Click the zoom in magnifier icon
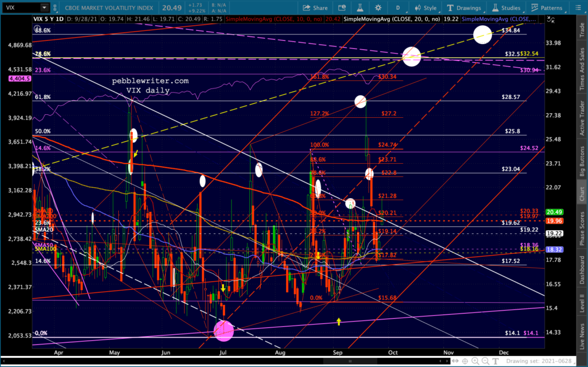 (x=475, y=361)
